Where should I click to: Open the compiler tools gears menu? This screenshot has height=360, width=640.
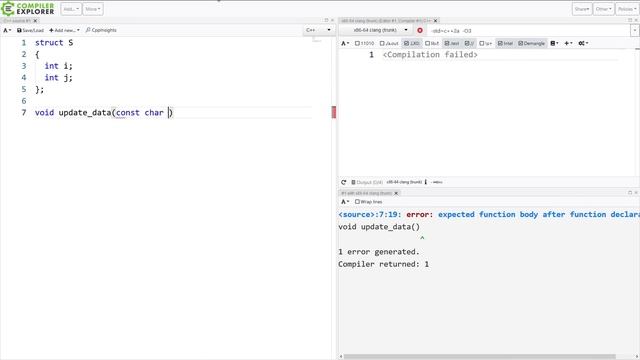pyautogui.click(x=583, y=43)
